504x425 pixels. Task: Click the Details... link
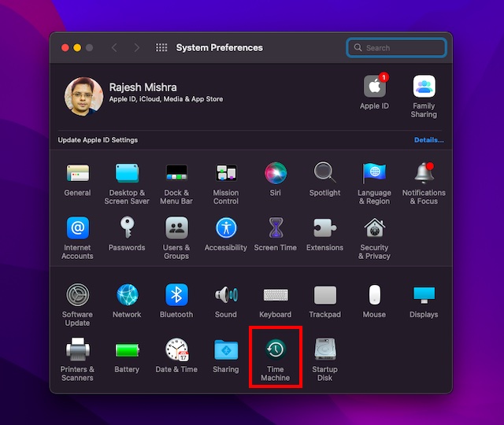coord(428,140)
